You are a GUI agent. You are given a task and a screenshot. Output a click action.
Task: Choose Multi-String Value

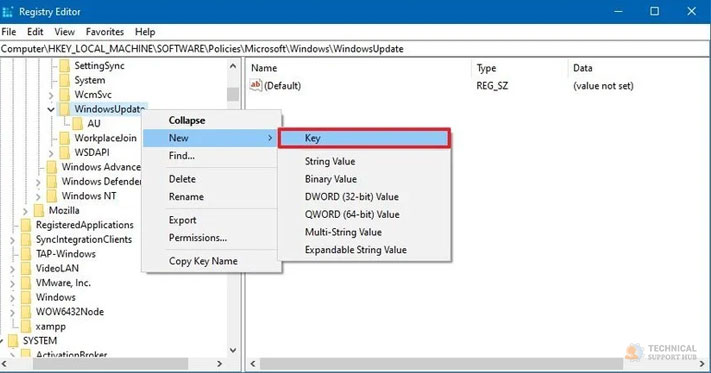pos(364,232)
